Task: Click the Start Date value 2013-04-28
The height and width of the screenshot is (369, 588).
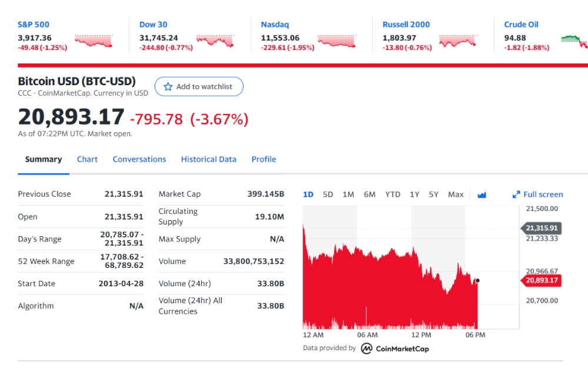Action: click(x=121, y=284)
